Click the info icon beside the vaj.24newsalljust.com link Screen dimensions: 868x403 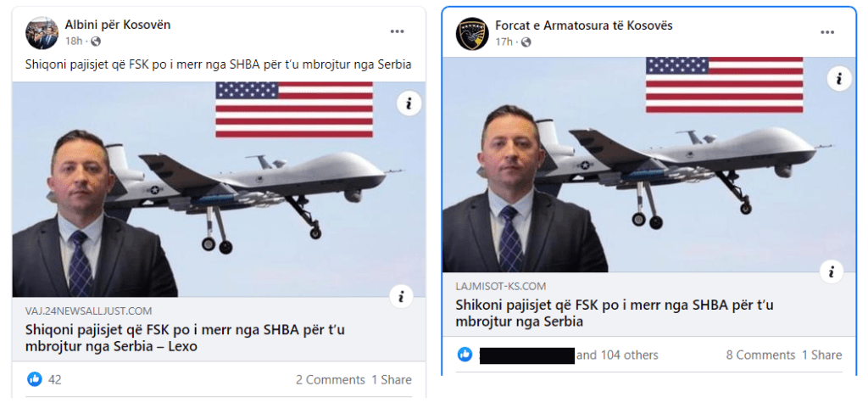401,296
